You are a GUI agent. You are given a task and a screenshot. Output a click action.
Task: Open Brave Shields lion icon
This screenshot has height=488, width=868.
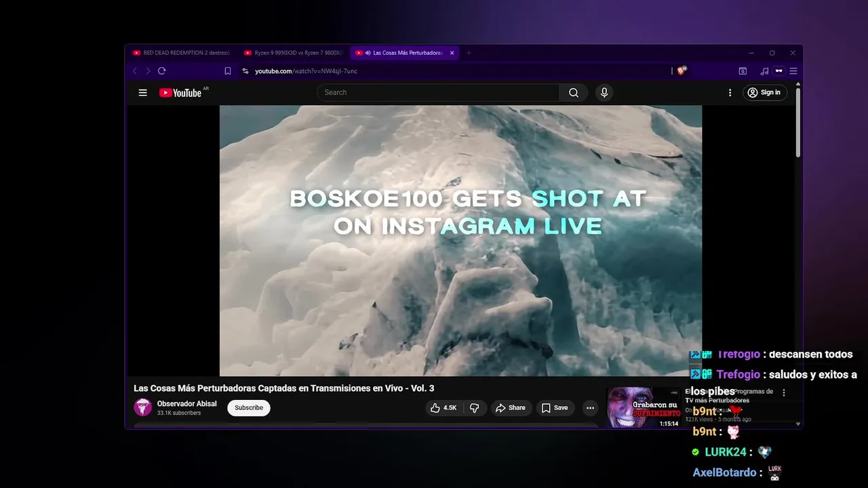[682, 70]
